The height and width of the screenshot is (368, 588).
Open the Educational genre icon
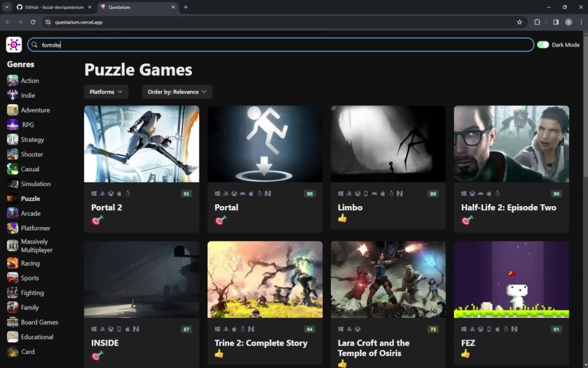pos(12,337)
